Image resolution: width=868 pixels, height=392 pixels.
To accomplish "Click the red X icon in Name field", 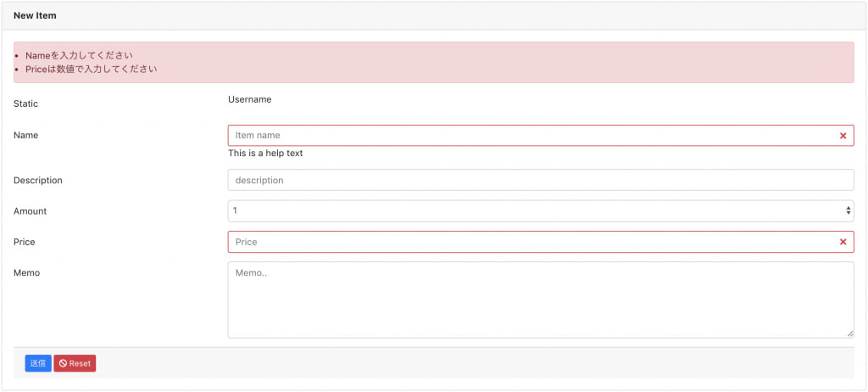I will 843,136.
